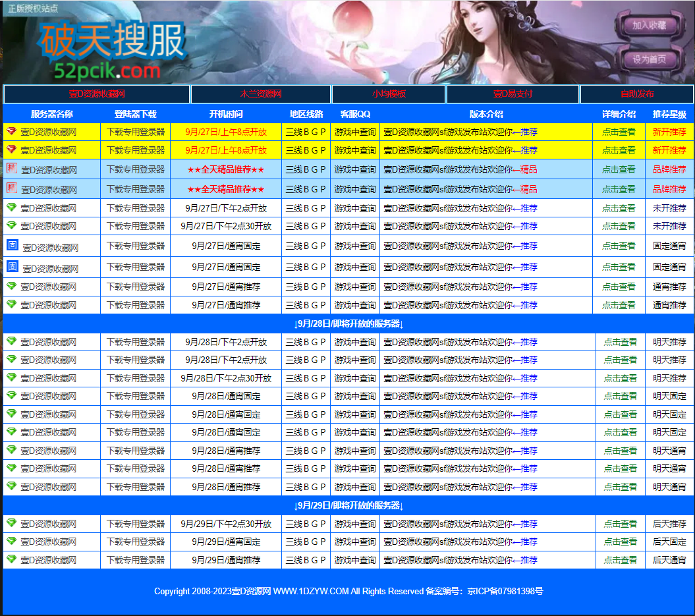Click the 正版授权站点 label above the logo
The image size is (695, 616).
tap(32, 9)
